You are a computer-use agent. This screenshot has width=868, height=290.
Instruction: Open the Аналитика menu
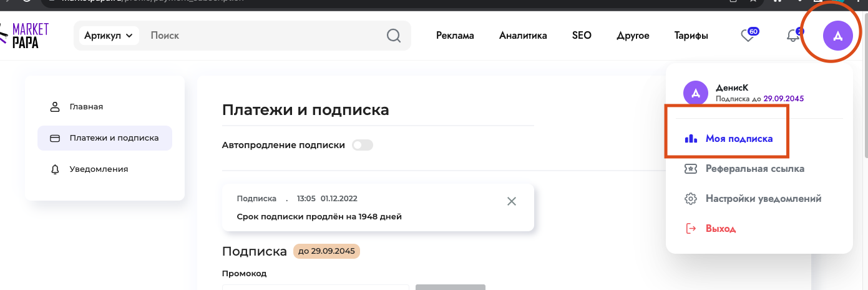click(523, 36)
